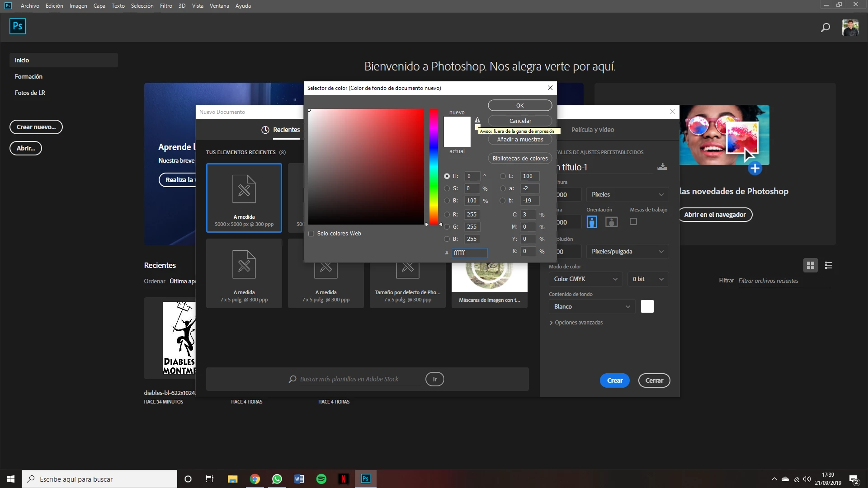Toggle Mesas de trabajo checkbox
The height and width of the screenshot is (488, 868).
coord(633,221)
